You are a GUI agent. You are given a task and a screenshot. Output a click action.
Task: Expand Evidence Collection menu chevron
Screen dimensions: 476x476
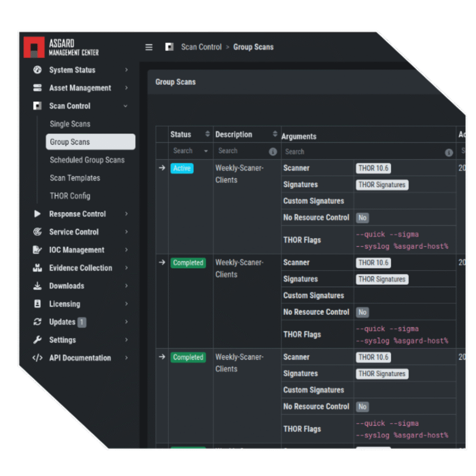pyautogui.click(x=126, y=268)
